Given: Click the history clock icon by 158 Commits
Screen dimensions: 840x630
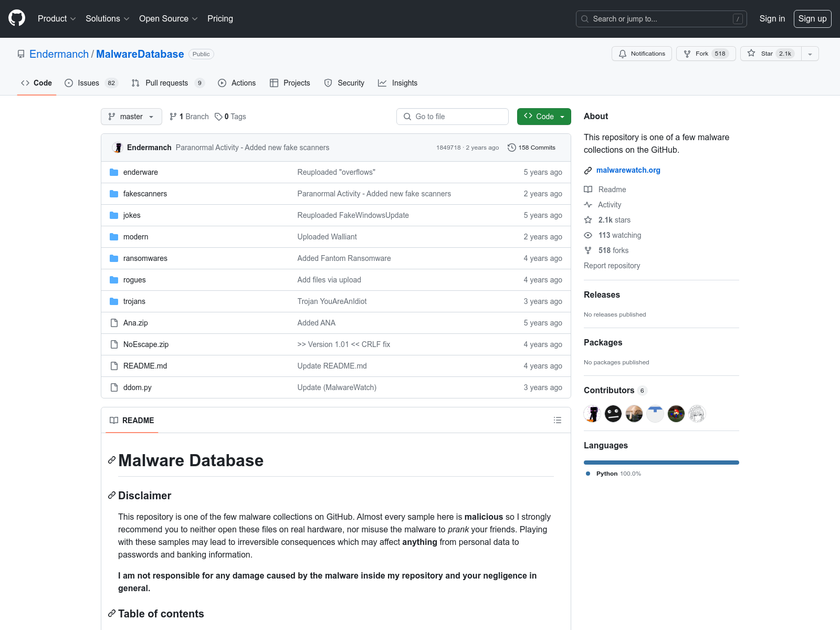Looking at the screenshot, I should 512,148.
